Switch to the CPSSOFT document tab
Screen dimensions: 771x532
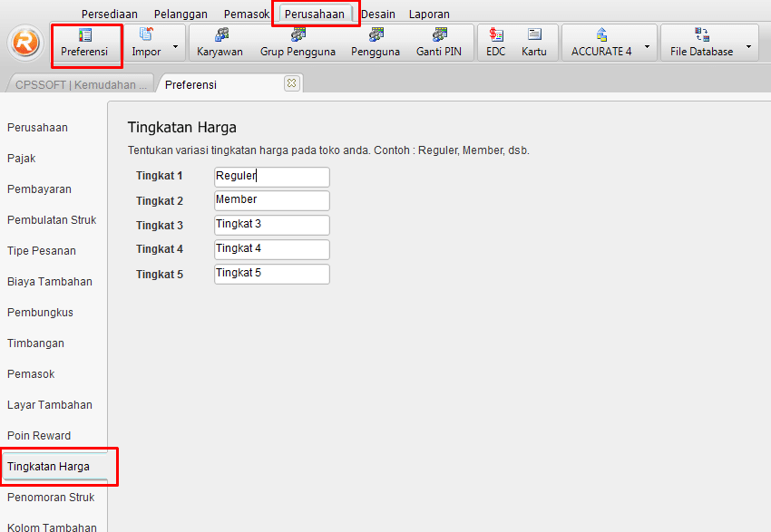pyautogui.click(x=81, y=84)
